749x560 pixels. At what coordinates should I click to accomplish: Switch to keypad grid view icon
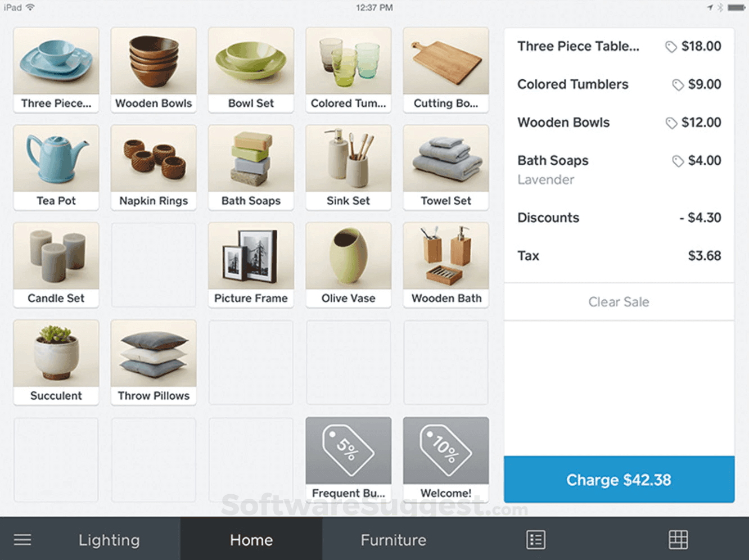click(x=679, y=539)
